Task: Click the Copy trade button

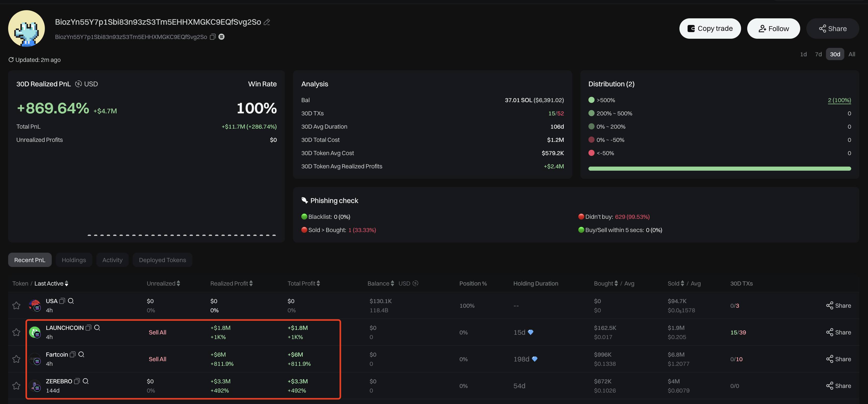Action: 710,29
